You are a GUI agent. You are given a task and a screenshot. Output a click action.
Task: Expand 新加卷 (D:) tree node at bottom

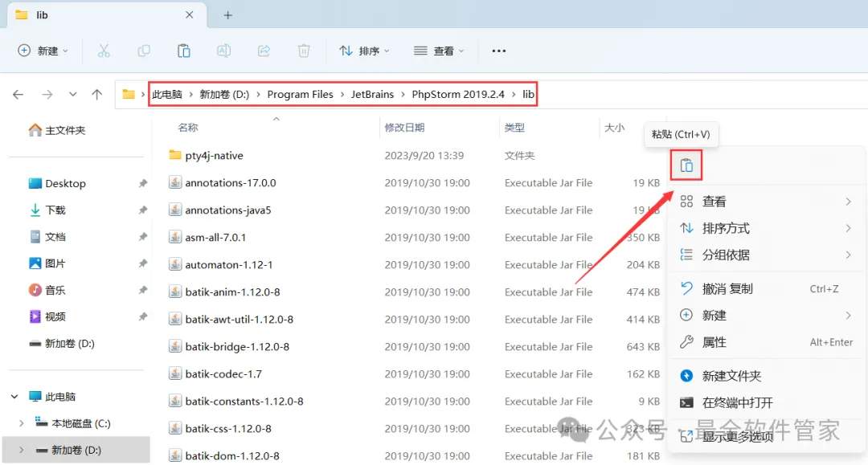21,450
